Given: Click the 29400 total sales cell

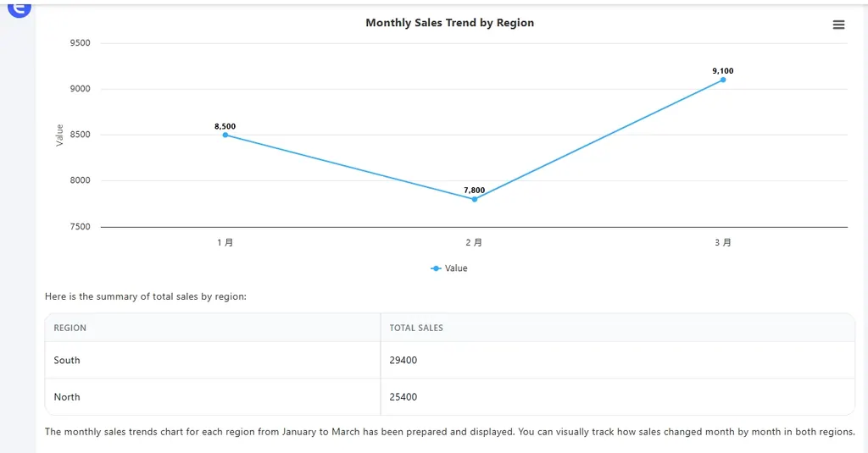Looking at the screenshot, I should (403, 360).
